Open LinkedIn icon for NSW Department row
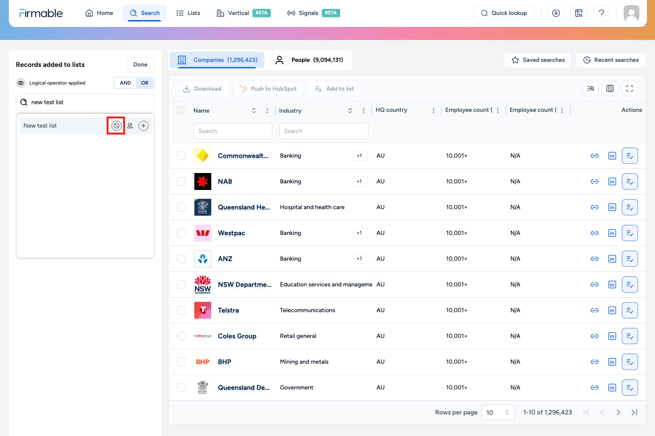655x436 pixels. click(612, 284)
